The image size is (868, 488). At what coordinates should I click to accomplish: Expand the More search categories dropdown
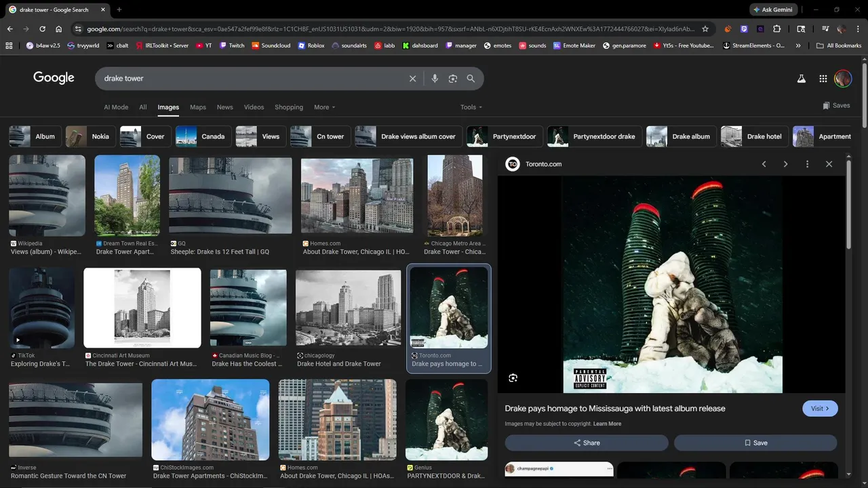pyautogui.click(x=324, y=107)
